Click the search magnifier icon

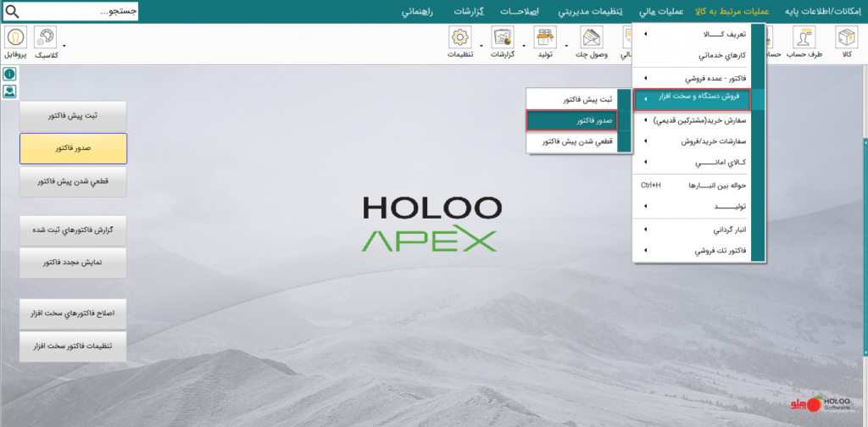point(12,12)
